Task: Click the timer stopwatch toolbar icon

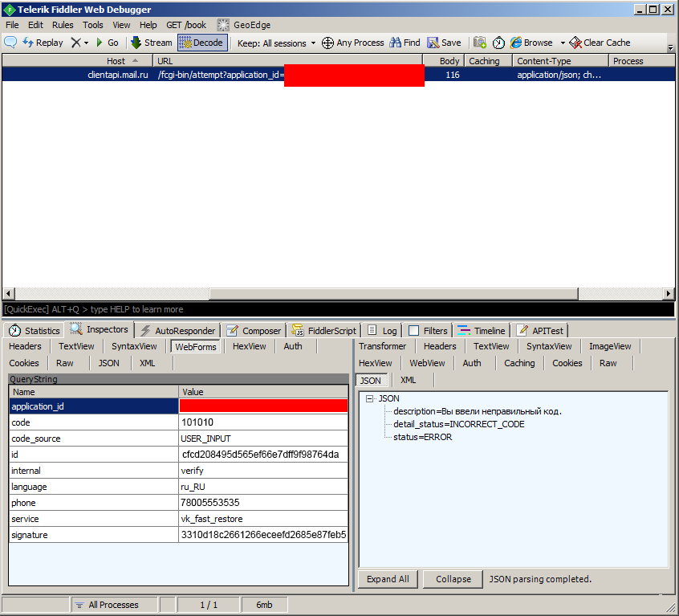Action: 499,43
